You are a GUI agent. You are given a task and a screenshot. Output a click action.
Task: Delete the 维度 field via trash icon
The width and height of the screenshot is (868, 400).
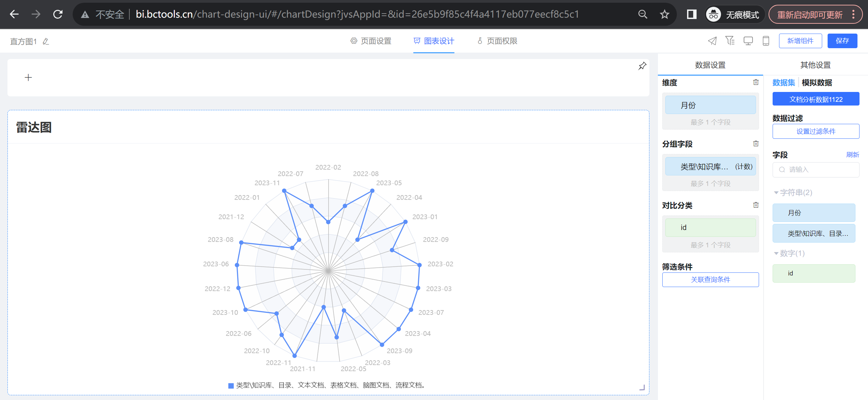click(x=756, y=82)
